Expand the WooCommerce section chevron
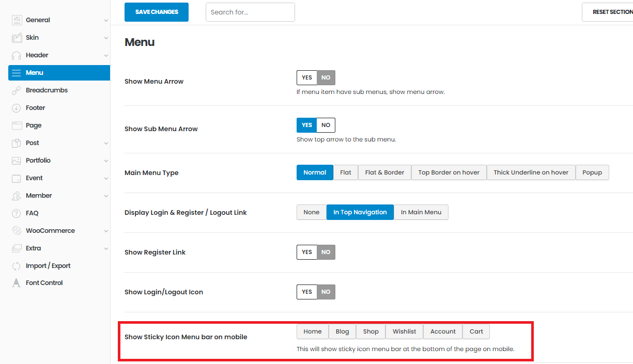The height and width of the screenshot is (364, 633). (x=106, y=231)
